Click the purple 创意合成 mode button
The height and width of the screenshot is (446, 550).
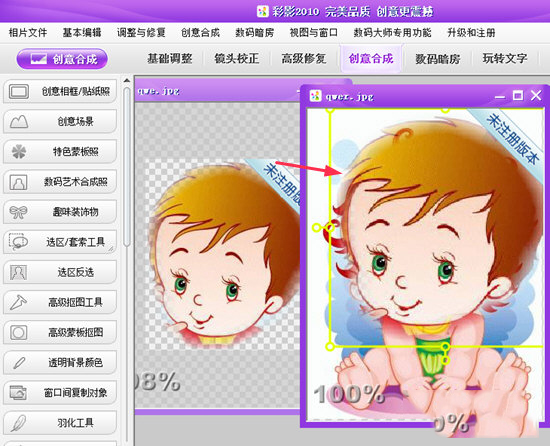(x=62, y=59)
